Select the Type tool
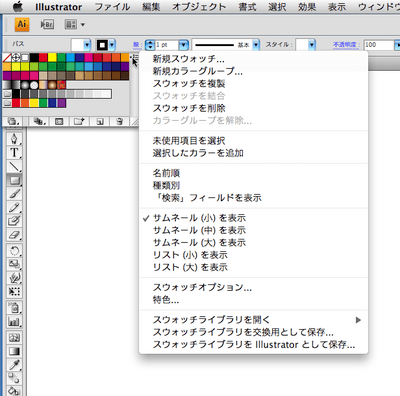The height and width of the screenshot is (396, 400). coord(14,153)
